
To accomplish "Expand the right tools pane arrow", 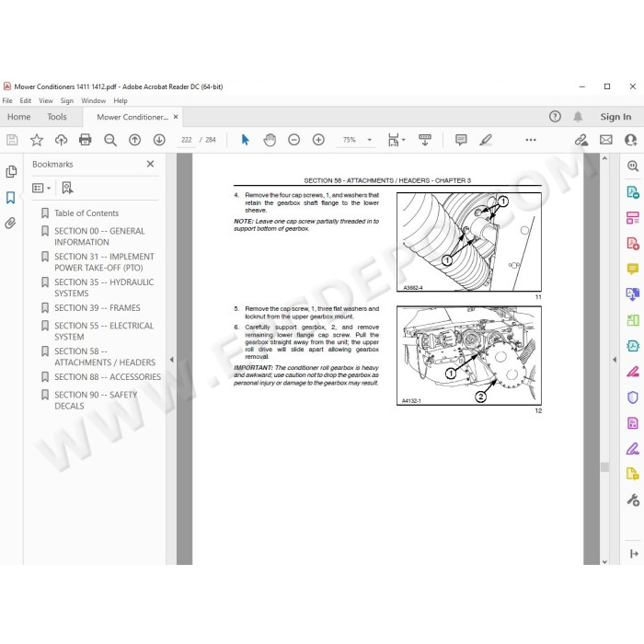I will 615,360.
